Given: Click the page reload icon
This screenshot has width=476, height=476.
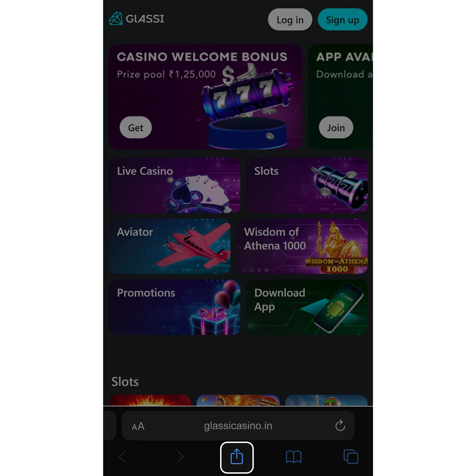Looking at the screenshot, I should tap(340, 426).
